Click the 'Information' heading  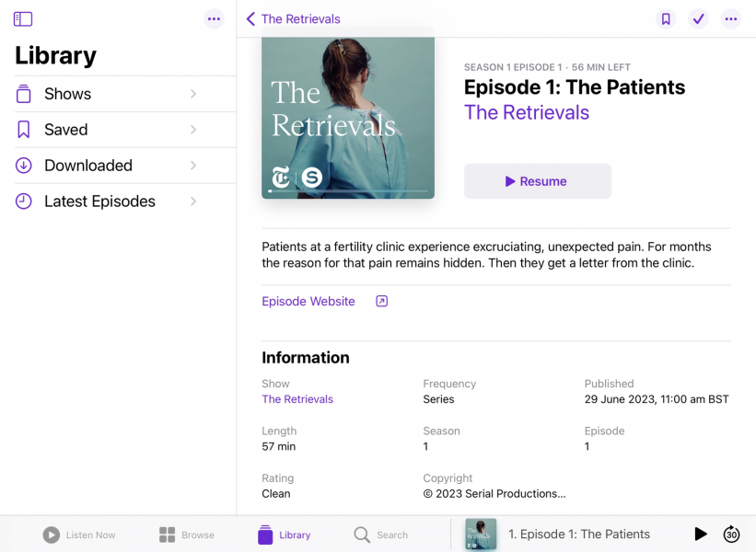(x=306, y=358)
